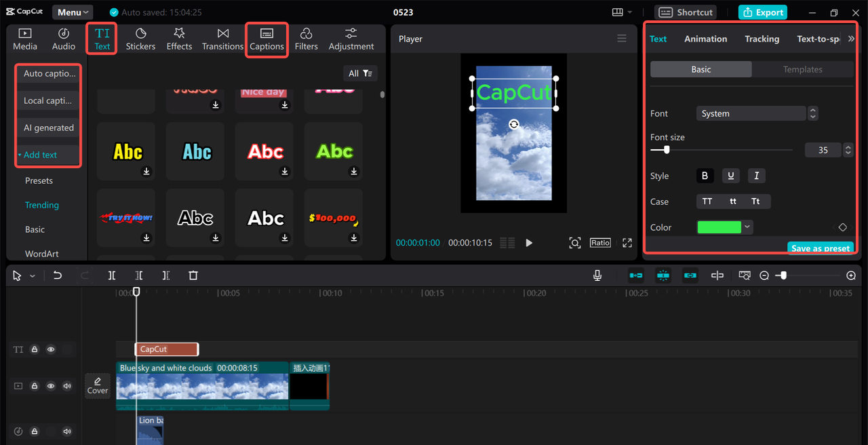Open the Effects panel
The image size is (868, 445).
pos(179,39)
